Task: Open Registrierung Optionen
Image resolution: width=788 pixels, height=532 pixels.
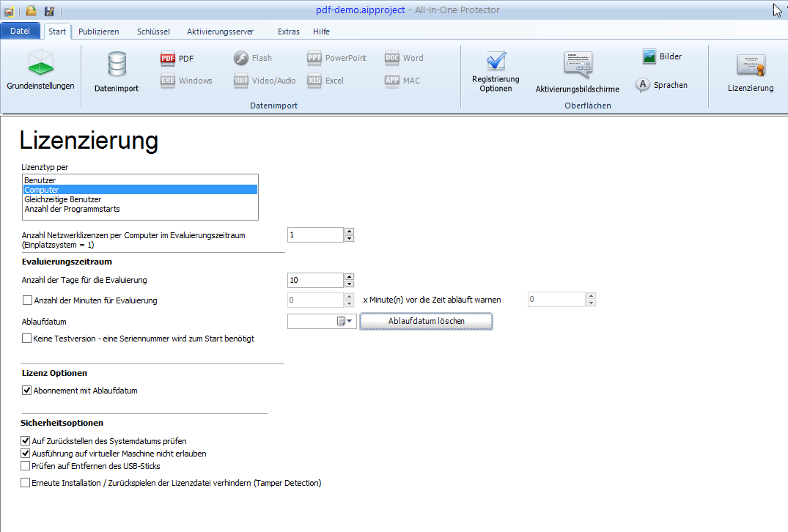Action: 496,72
